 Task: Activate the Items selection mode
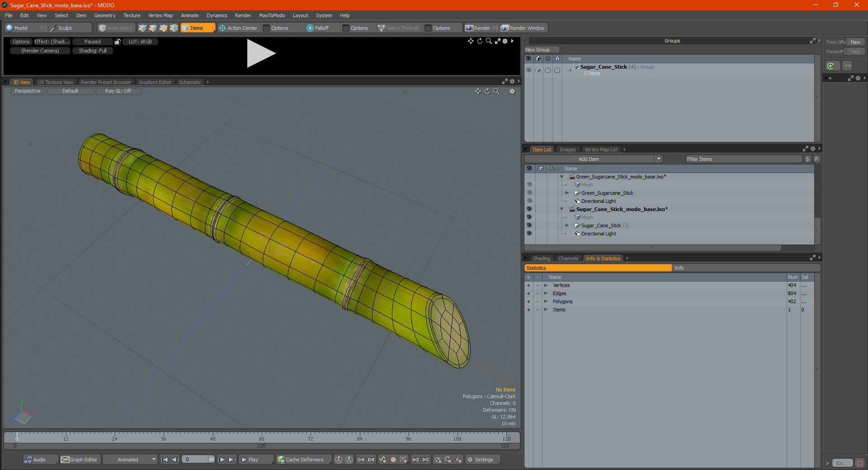198,28
